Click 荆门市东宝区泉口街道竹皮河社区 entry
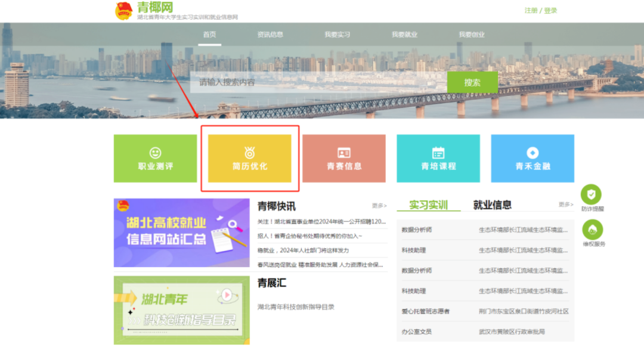The height and width of the screenshot is (359, 644). tap(524, 311)
